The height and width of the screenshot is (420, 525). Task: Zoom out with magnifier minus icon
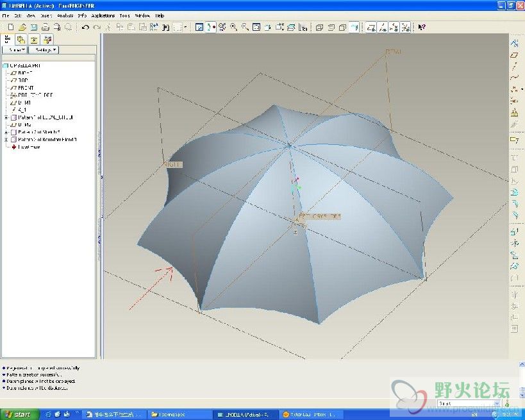245,27
